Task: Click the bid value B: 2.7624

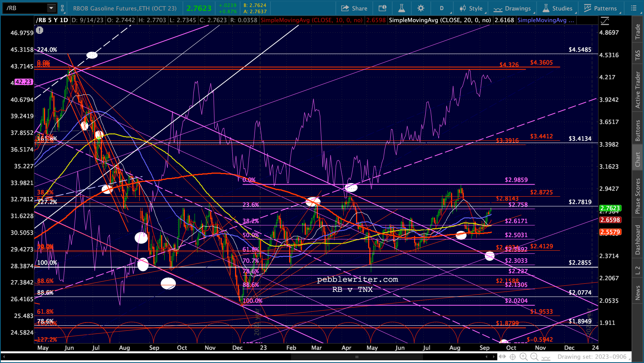Action: point(255,5)
